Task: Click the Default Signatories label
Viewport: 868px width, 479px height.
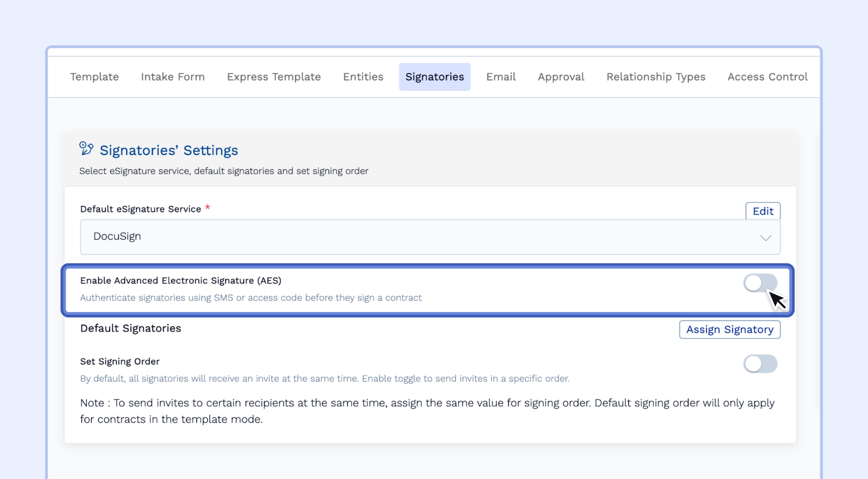Action: point(131,328)
